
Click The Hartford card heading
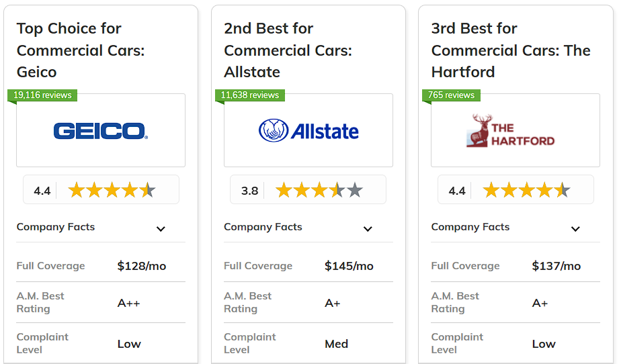511,50
